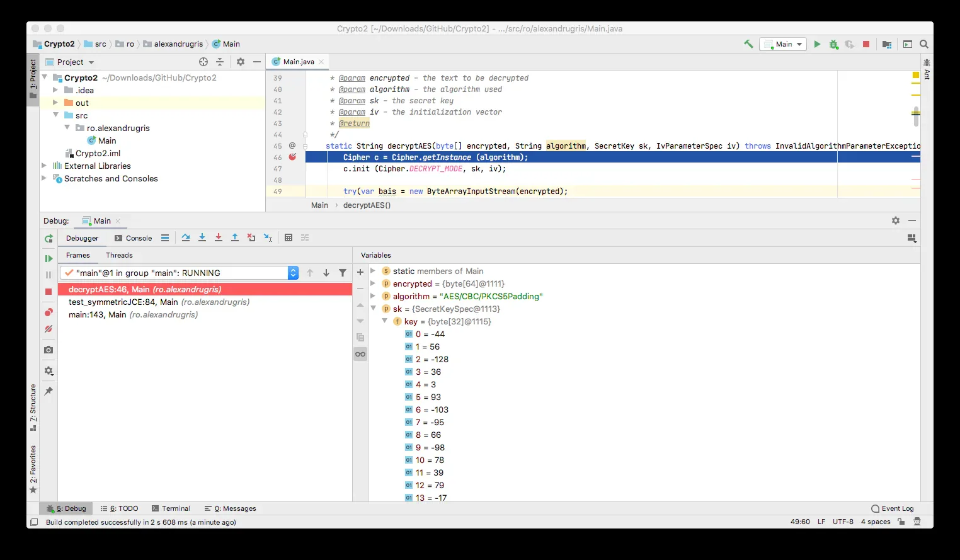Click the Step Out debugger icon

[235, 237]
